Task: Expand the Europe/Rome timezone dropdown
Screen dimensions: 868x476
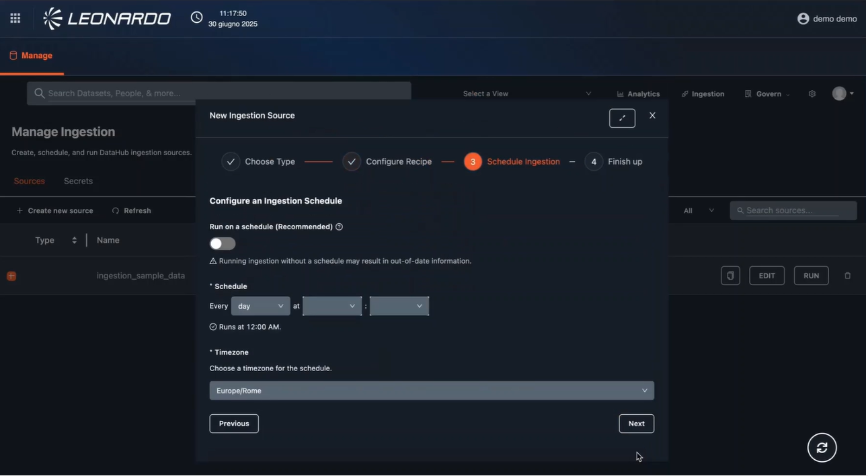Action: [432, 391]
